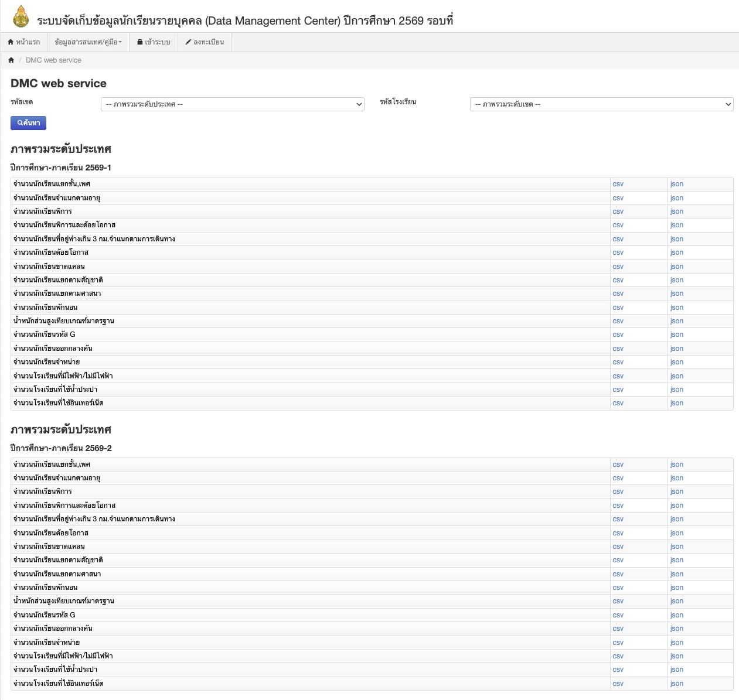The height and width of the screenshot is (700, 739).
Task: Download csv for จำนวนนักเรียนด้อยโอกาส in 2569-1
Action: [x=618, y=252]
